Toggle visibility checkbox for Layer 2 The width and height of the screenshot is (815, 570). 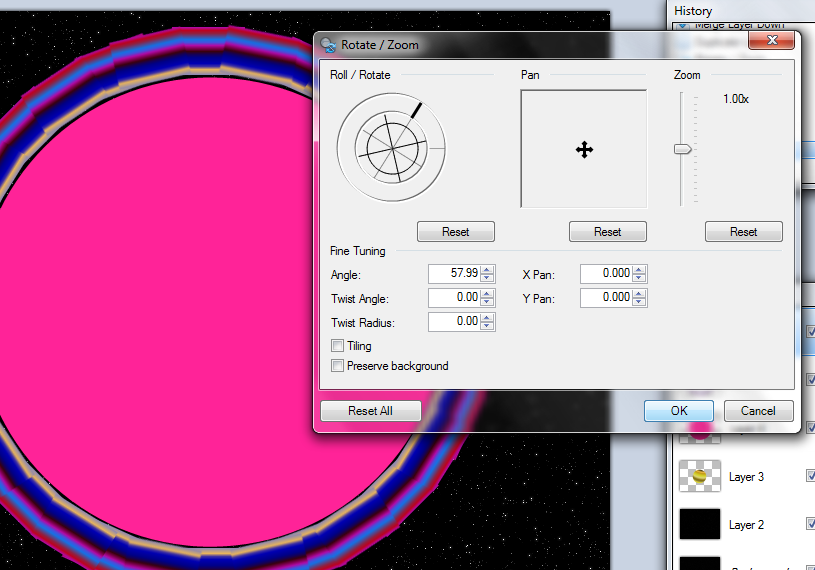pyautogui.click(x=810, y=524)
